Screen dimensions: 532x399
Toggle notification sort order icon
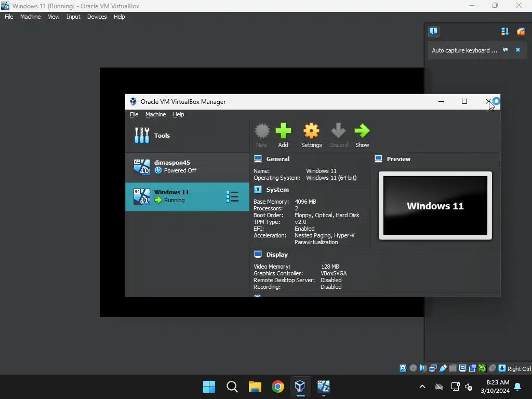505,32
